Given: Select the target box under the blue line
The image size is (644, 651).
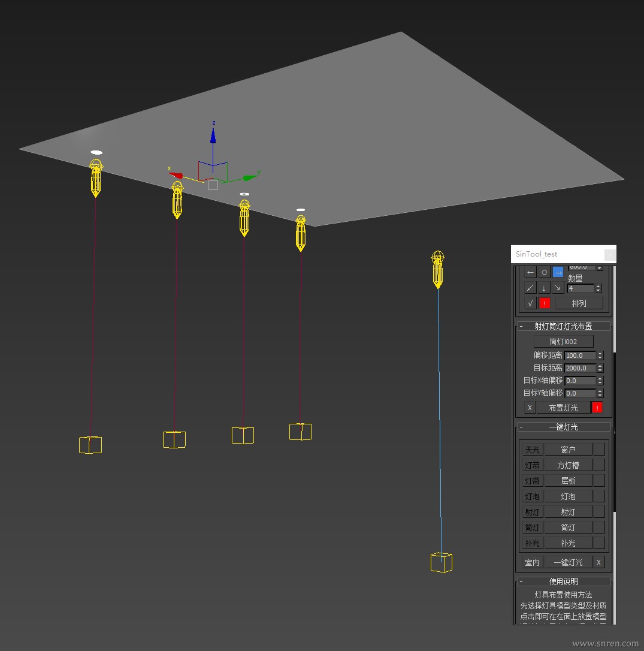Looking at the screenshot, I should click(441, 562).
